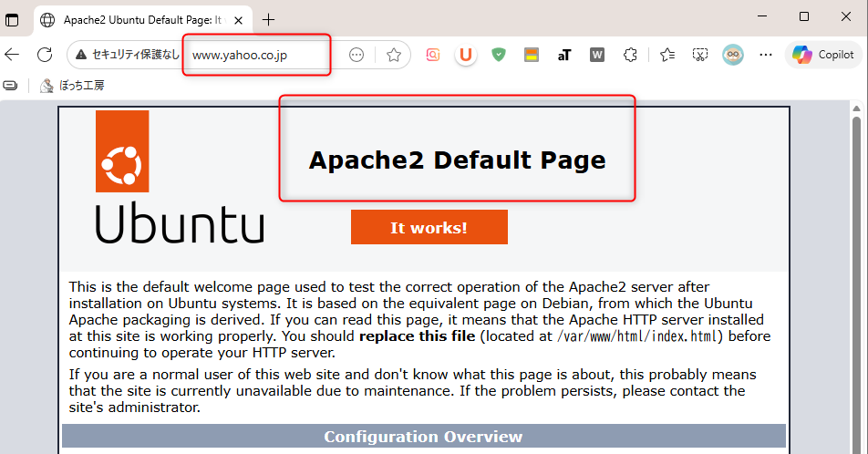Open the aT extension icon
This screenshot has height=454, width=868.
point(564,55)
